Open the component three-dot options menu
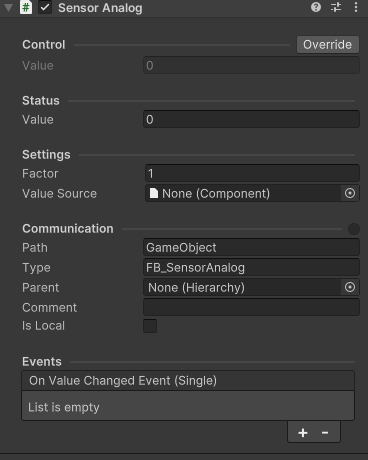 [x=356, y=7]
